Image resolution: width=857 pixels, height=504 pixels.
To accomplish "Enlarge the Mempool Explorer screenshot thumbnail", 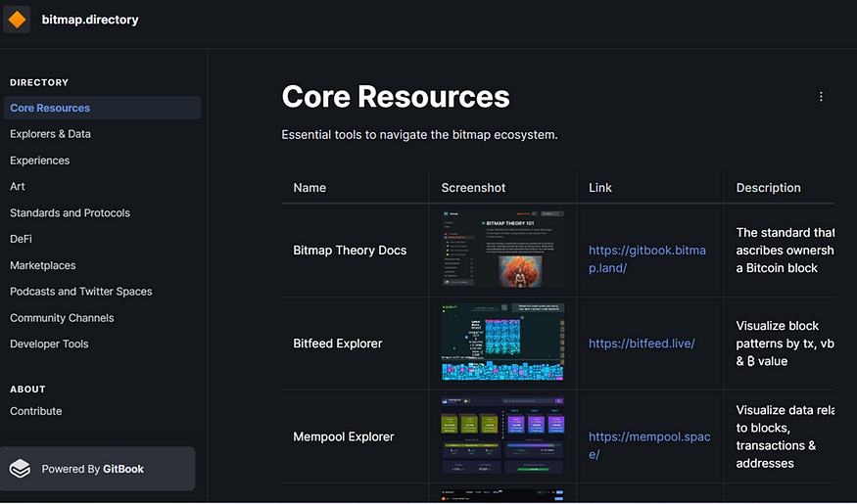I will (502, 435).
